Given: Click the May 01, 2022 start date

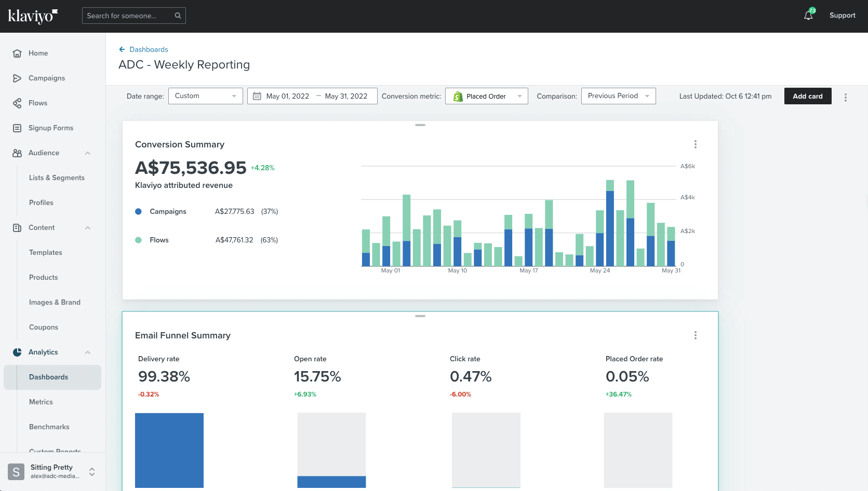Looking at the screenshot, I should tap(288, 96).
